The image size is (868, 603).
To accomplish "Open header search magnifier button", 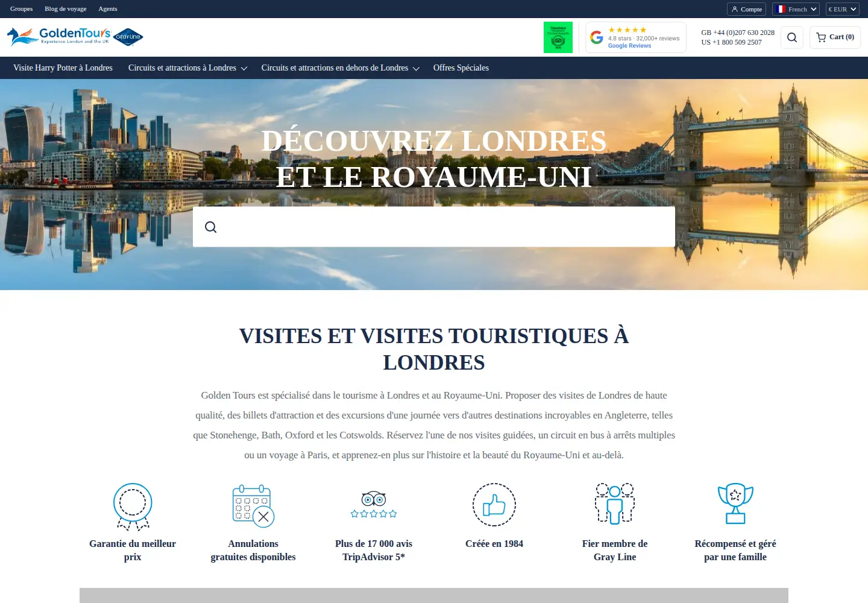I will point(792,37).
